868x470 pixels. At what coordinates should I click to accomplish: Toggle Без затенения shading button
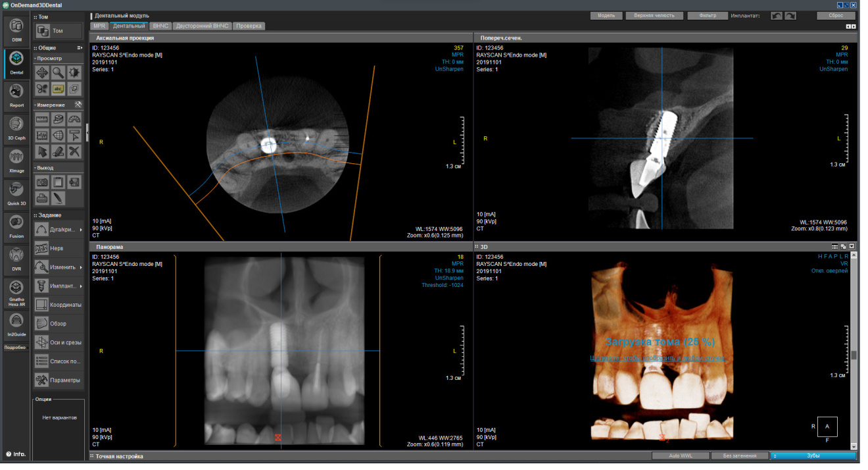tap(740, 456)
